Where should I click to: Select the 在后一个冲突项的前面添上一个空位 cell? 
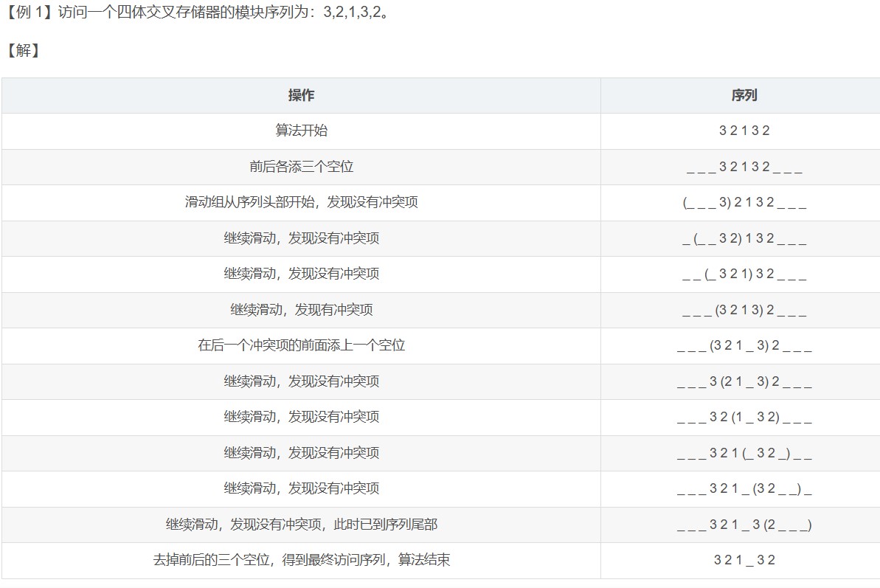[x=301, y=345]
